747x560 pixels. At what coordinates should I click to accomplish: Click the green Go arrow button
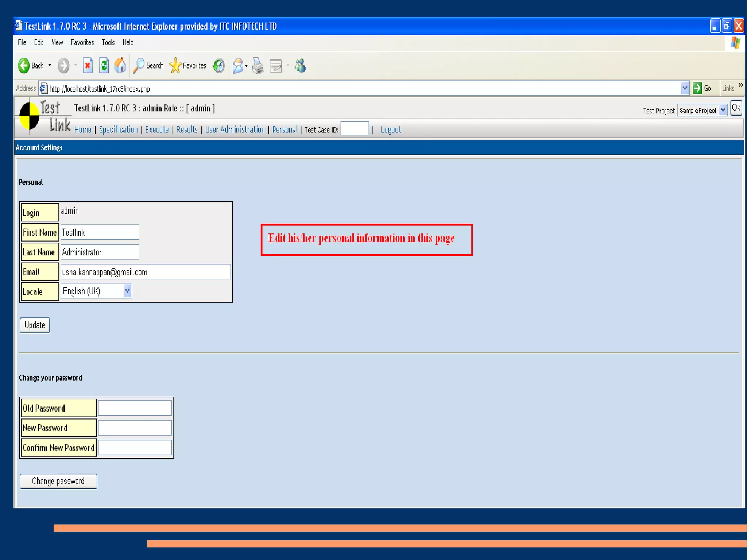click(697, 88)
